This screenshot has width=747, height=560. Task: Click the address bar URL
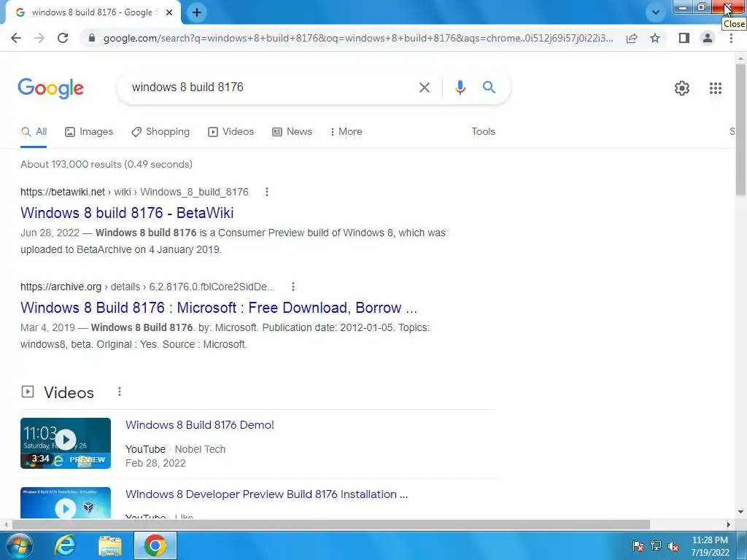(358, 38)
